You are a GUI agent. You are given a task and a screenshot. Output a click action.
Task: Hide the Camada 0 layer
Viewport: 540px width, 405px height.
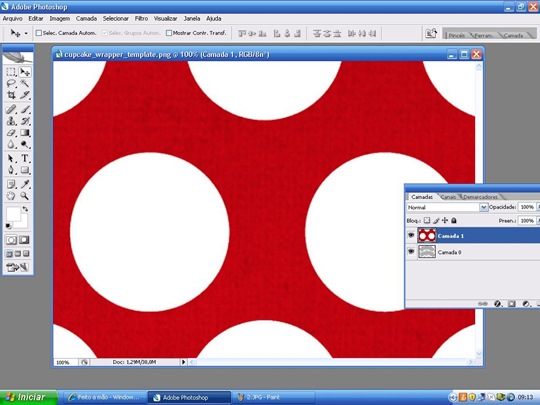coord(411,252)
